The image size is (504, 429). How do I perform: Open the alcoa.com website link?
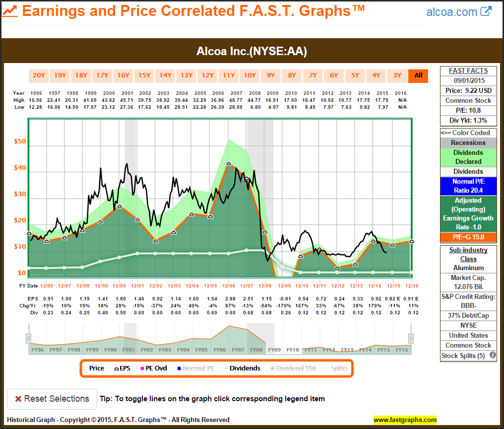pyautogui.click(x=452, y=12)
